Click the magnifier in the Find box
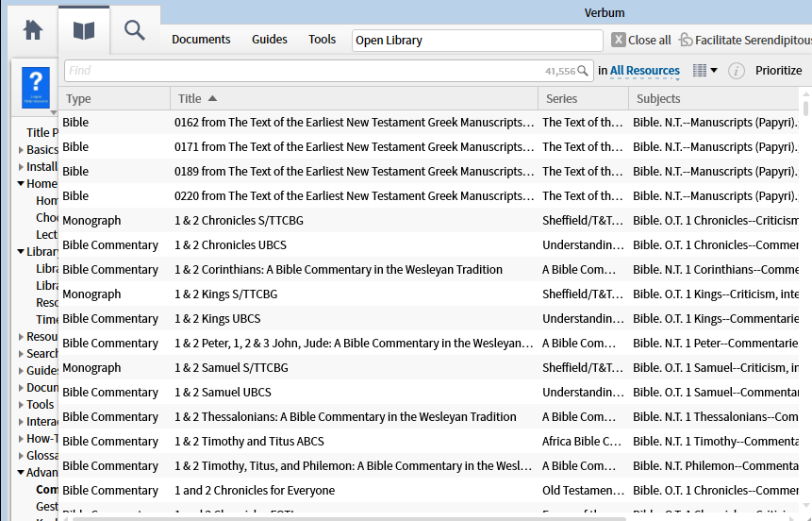 583,71
